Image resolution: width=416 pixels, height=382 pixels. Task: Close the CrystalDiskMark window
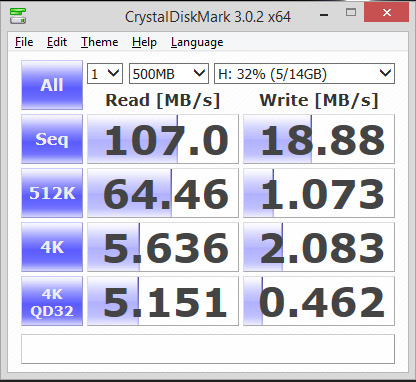click(x=387, y=13)
